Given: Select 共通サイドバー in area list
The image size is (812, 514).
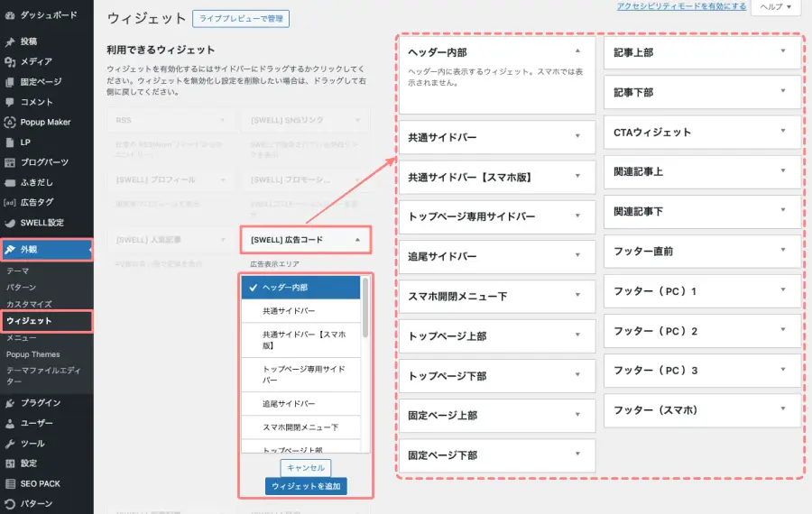Looking at the screenshot, I should coord(300,311).
